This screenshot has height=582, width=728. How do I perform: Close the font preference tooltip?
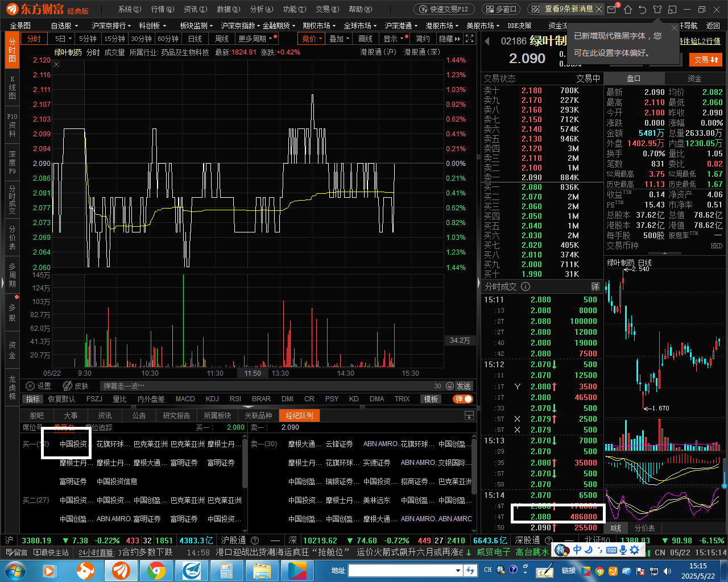click(674, 28)
